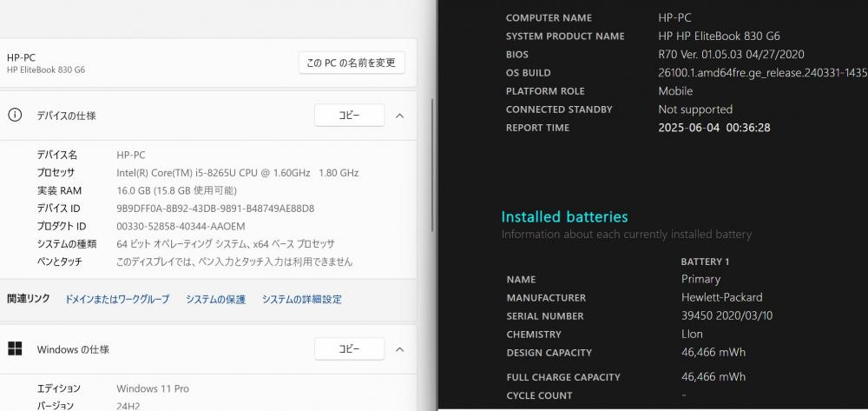868x411 pixels.
Task: Copy the Windows specifications
Action: coord(349,349)
